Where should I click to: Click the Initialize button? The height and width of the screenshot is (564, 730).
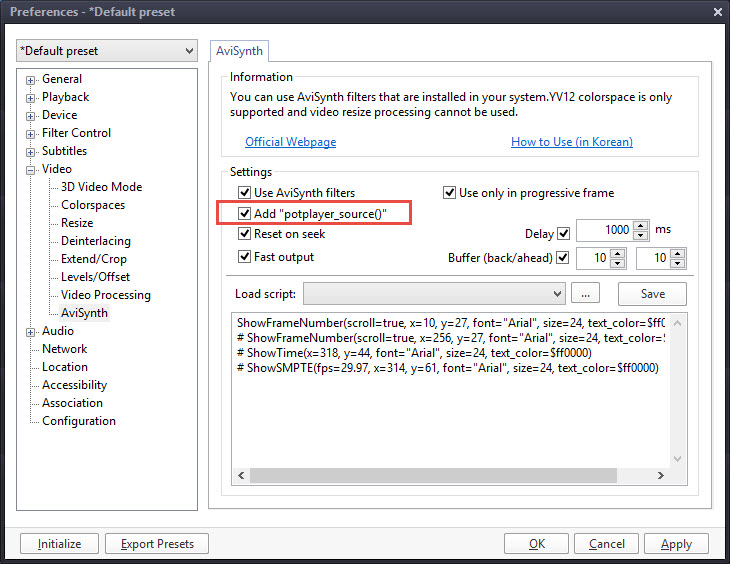tap(60, 544)
